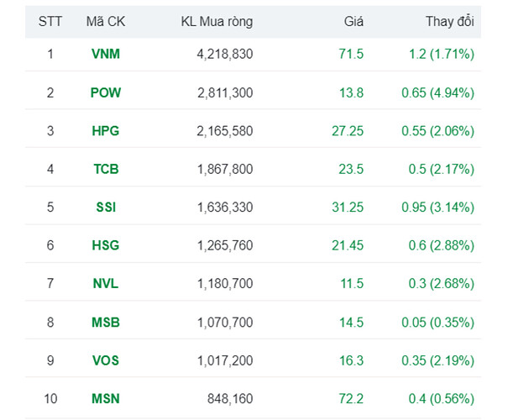
Task: Click the HSG stock code
Action: coord(106,245)
